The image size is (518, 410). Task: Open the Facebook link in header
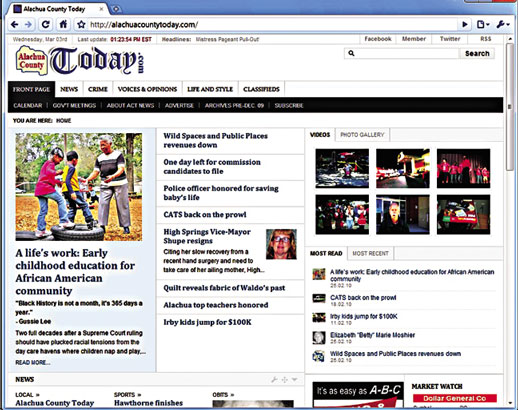pos(377,39)
